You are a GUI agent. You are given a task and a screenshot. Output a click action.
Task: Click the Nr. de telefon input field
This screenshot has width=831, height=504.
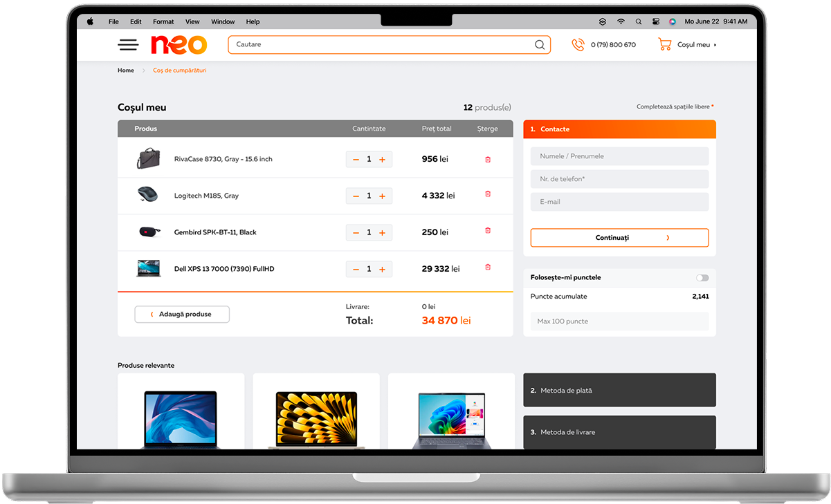click(619, 179)
